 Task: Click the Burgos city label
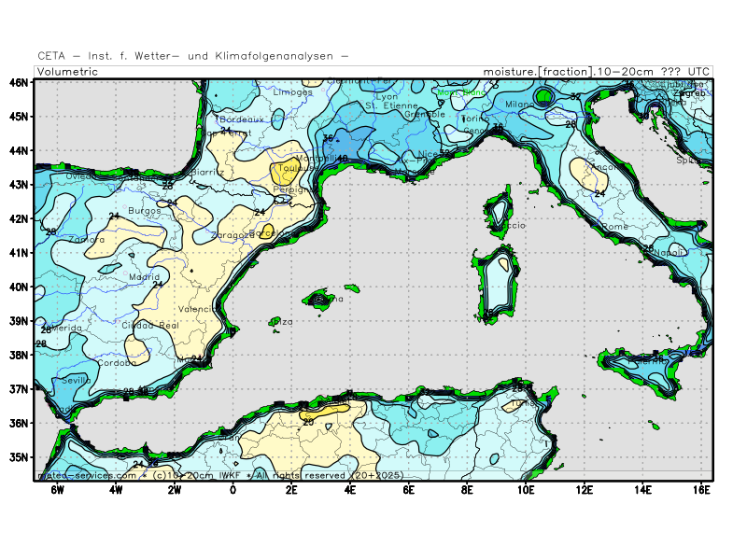145,211
